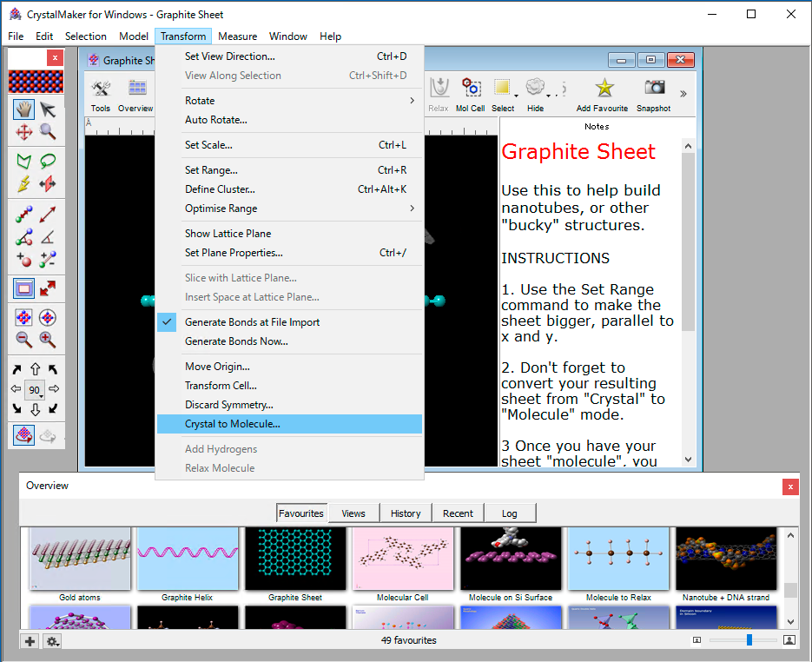
Task: Zoom in with the plus magnifier
Action: coord(48,340)
